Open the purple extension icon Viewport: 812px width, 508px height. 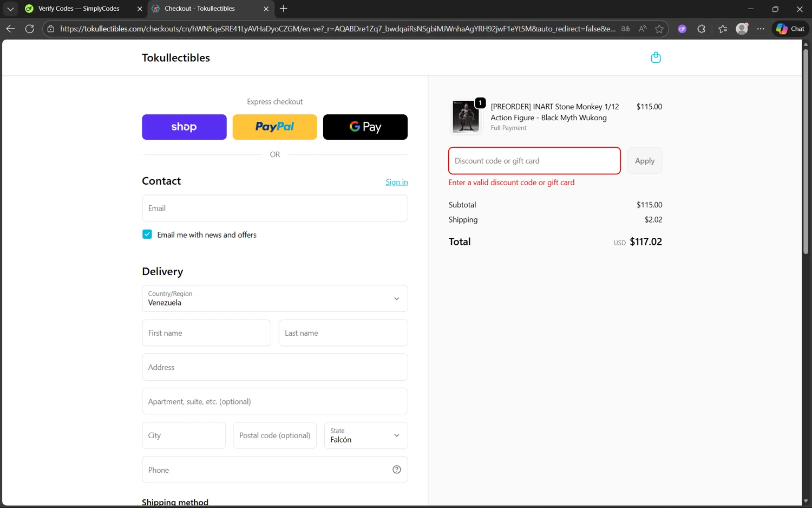tap(682, 29)
